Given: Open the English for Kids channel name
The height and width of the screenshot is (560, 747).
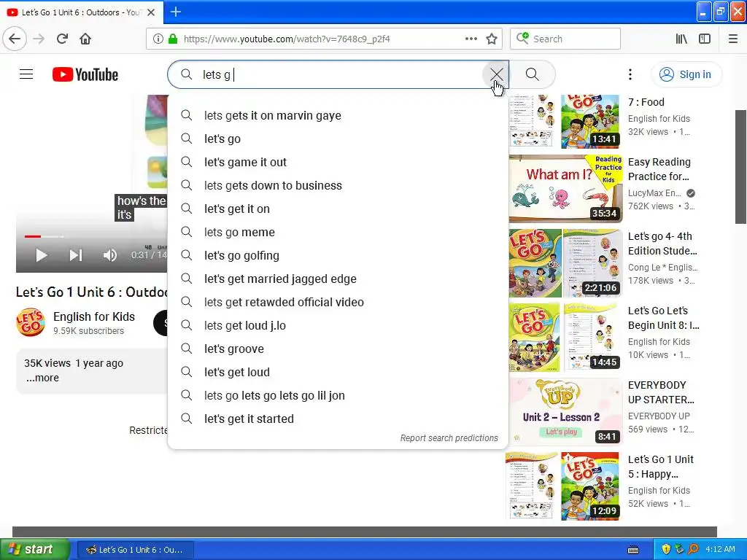Looking at the screenshot, I should point(94,316).
